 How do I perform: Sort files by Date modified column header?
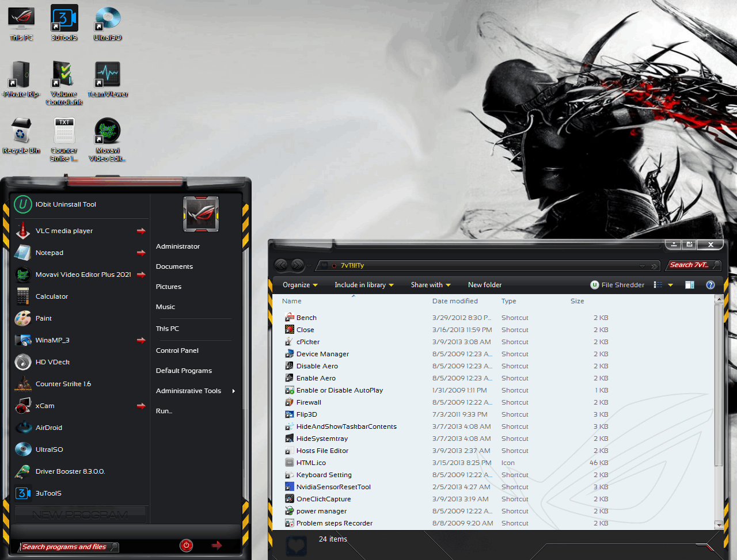(455, 301)
